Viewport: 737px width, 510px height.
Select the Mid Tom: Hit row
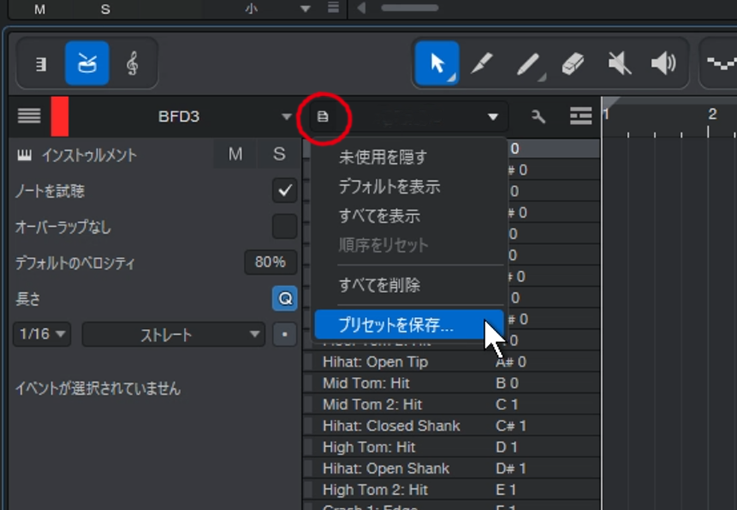tap(451, 383)
